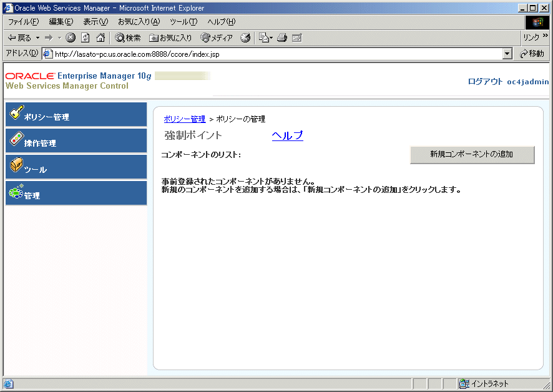553x392 pixels.
Task: Expand the address bar dropdown arrow
Action: pos(507,54)
